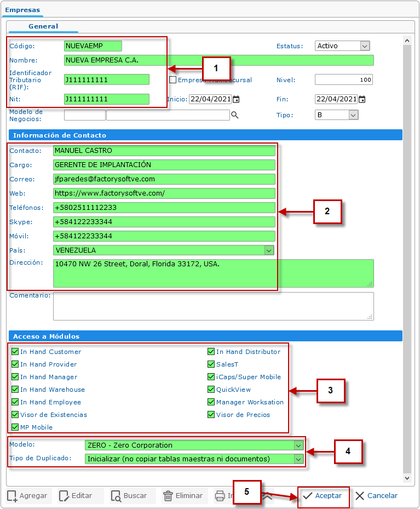Screen dimensions: 420x509
Task: Click the Modelo de Negocios description field
Action: [x=168, y=115]
